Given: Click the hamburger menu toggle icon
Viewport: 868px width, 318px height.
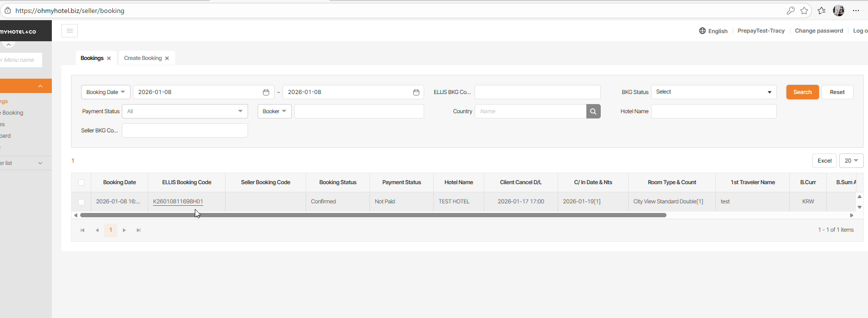Looking at the screenshot, I should [70, 31].
